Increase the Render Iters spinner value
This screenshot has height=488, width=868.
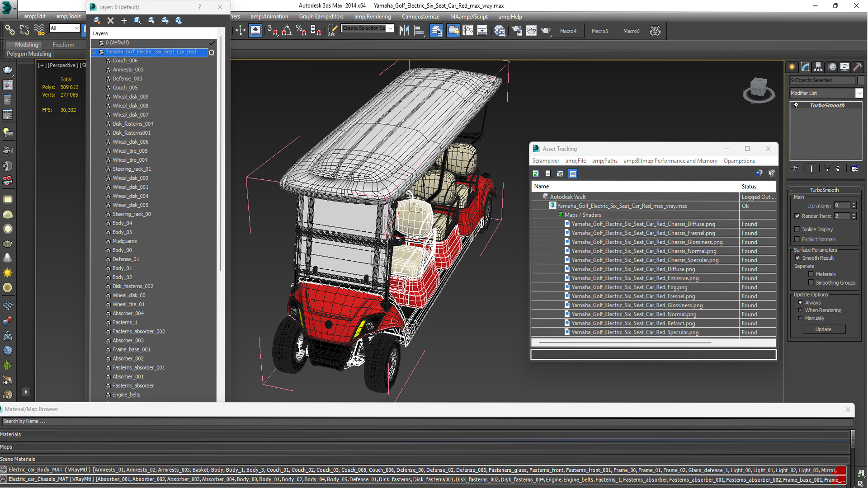[854, 214]
